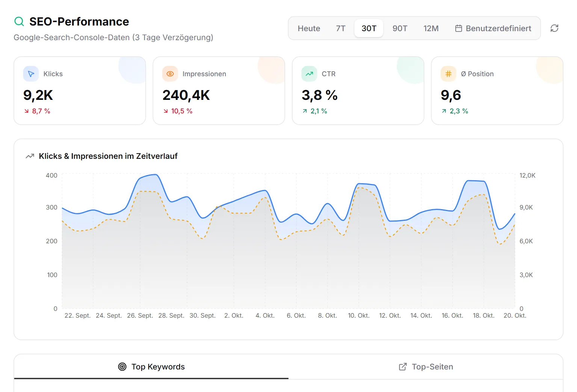Click the chart title trend icon
The width and height of the screenshot is (577, 392).
(x=30, y=156)
